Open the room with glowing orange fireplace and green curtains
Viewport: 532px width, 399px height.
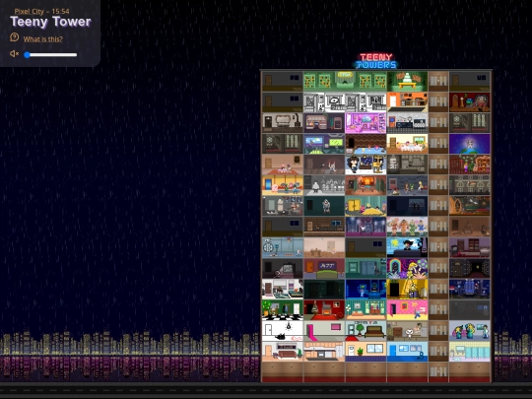366,185
